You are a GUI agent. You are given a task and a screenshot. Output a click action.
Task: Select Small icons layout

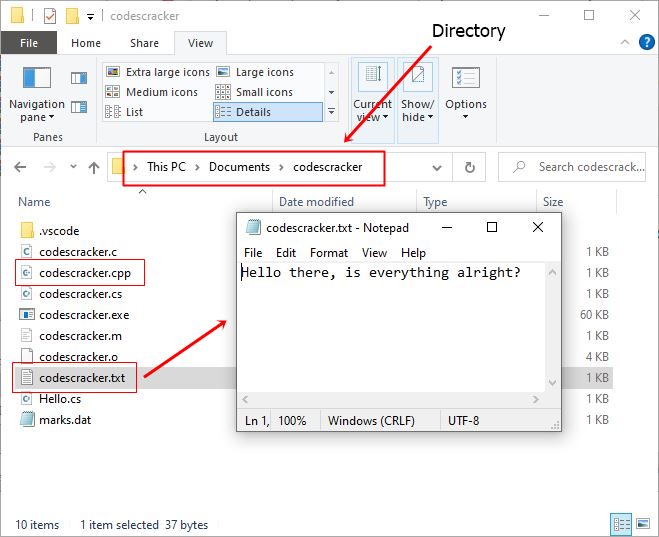click(x=254, y=92)
